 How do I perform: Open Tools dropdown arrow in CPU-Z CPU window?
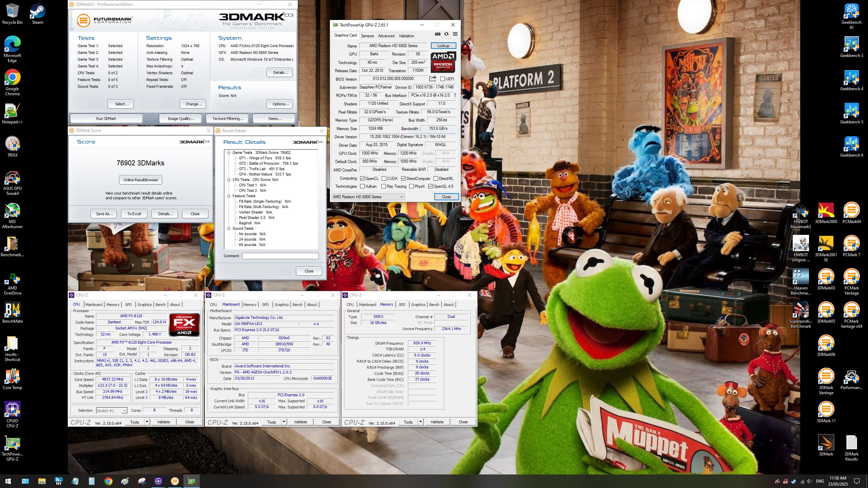(x=147, y=422)
